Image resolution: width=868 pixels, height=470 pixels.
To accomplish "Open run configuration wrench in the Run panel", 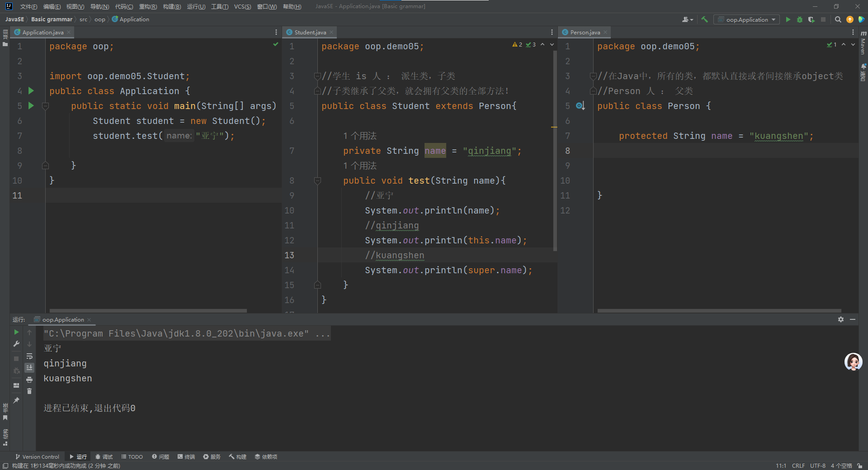I will point(16,344).
